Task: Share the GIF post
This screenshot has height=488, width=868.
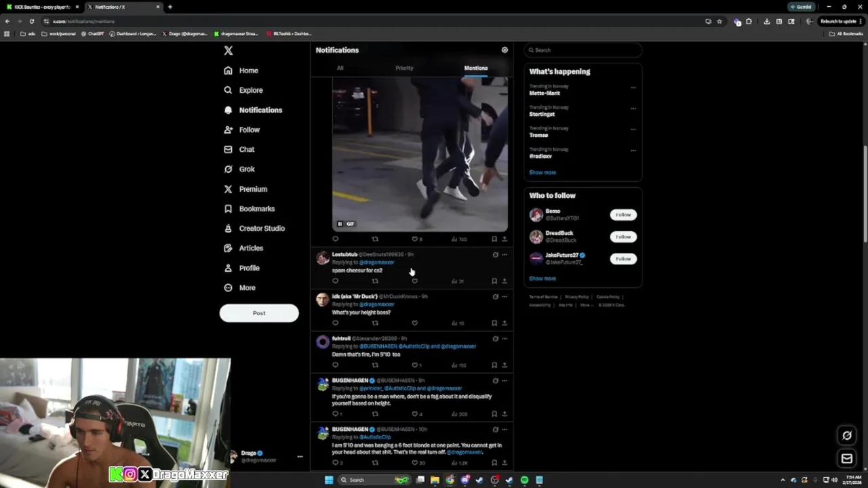Action: (505, 239)
